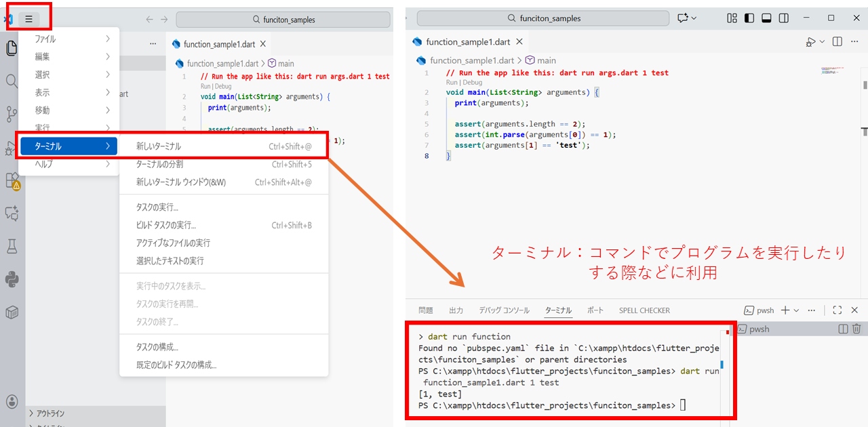
Task: Switch to SPELL CHECKER panel tab
Action: [x=644, y=310]
